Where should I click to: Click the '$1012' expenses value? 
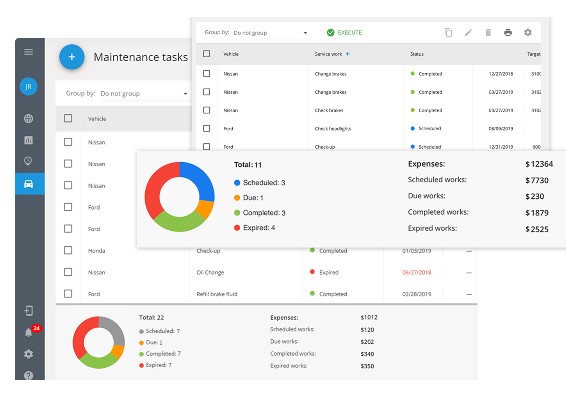(369, 317)
